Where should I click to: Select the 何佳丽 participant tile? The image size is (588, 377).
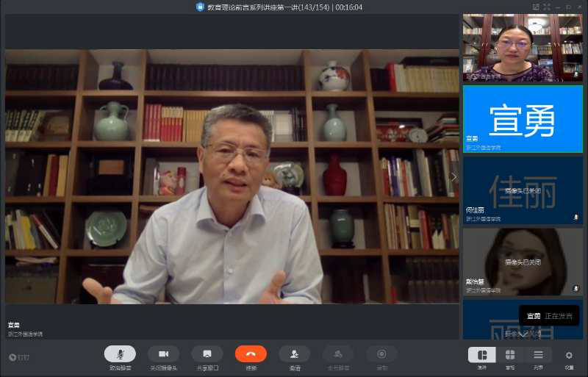[x=523, y=190]
